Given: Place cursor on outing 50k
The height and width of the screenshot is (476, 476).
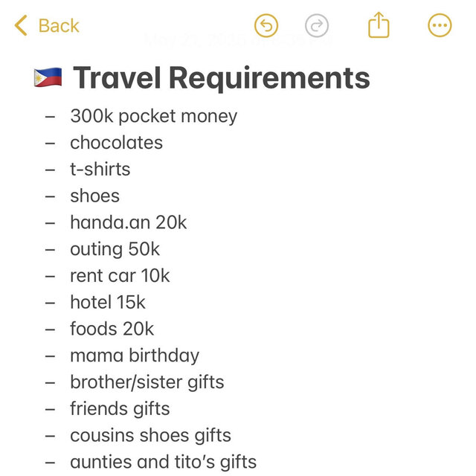Looking at the screenshot, I should pyautogui.click(x=115, y=250).
